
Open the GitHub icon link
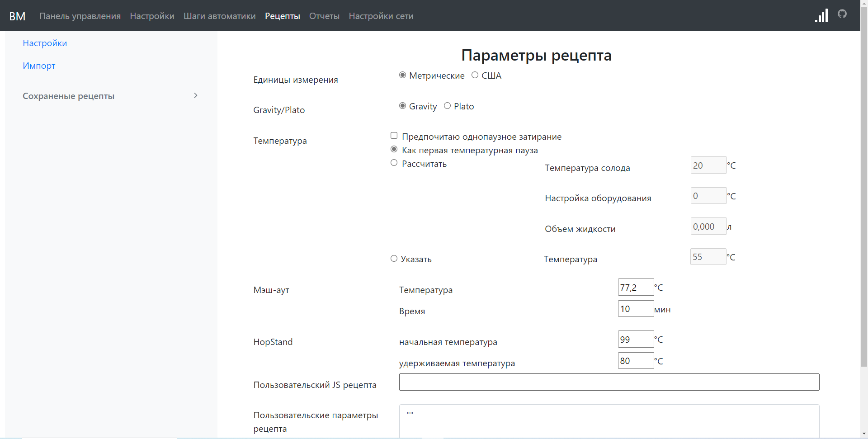[842, 14]
